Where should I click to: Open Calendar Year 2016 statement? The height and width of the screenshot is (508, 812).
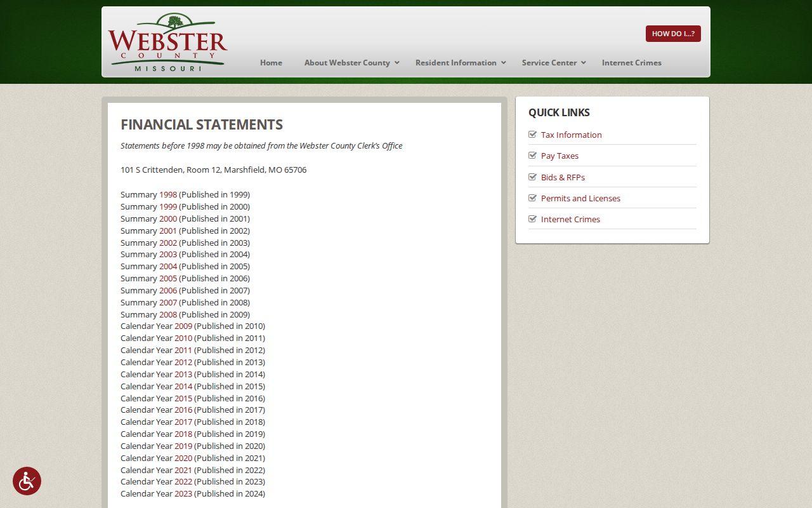[183, 410]
